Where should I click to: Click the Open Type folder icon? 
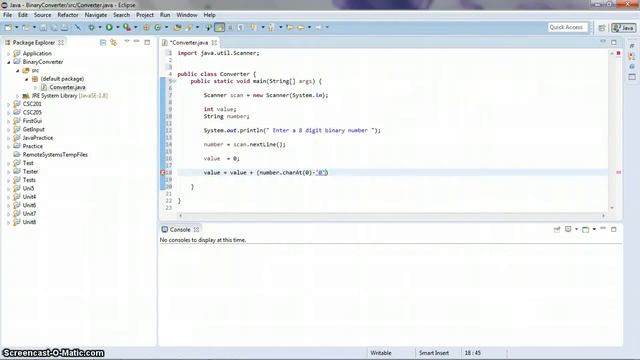coord(177,27)
